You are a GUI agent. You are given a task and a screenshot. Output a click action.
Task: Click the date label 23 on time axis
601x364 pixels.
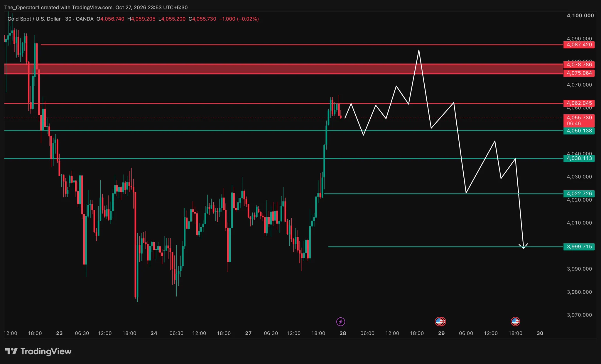pos(59,333)
